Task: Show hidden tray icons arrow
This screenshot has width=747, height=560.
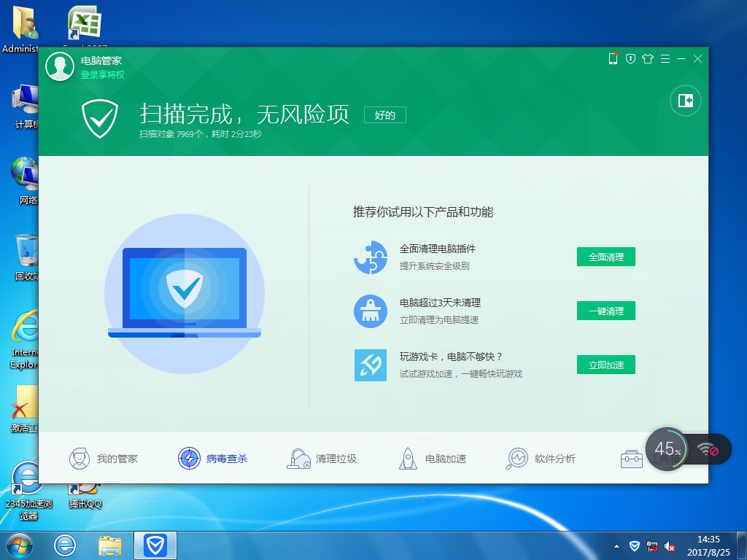Action: click(x=617, y=546)
